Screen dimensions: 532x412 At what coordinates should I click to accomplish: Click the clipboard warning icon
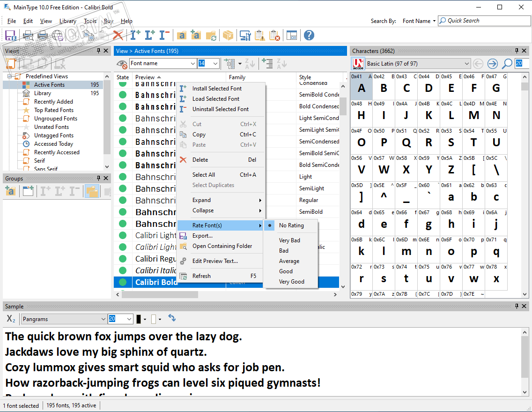[259, 35]
